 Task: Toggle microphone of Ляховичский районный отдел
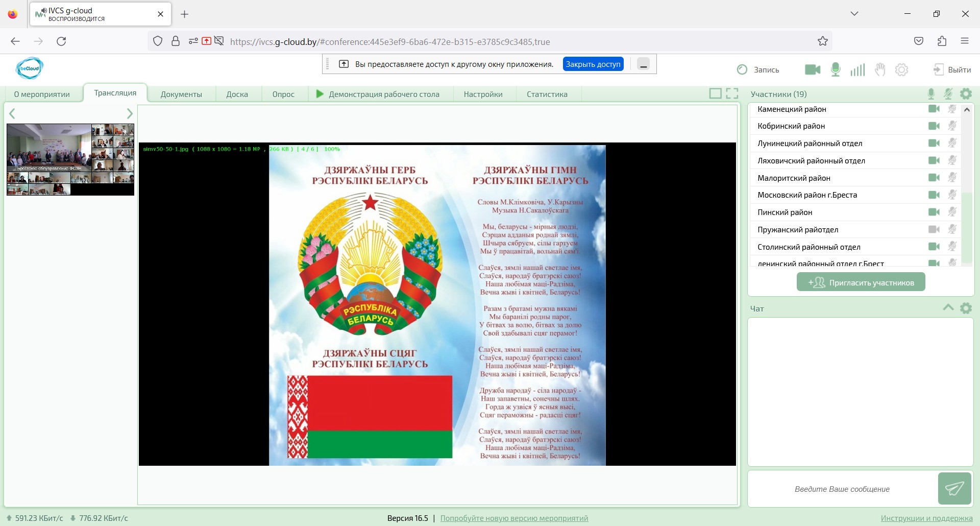(x=952, y=160)
